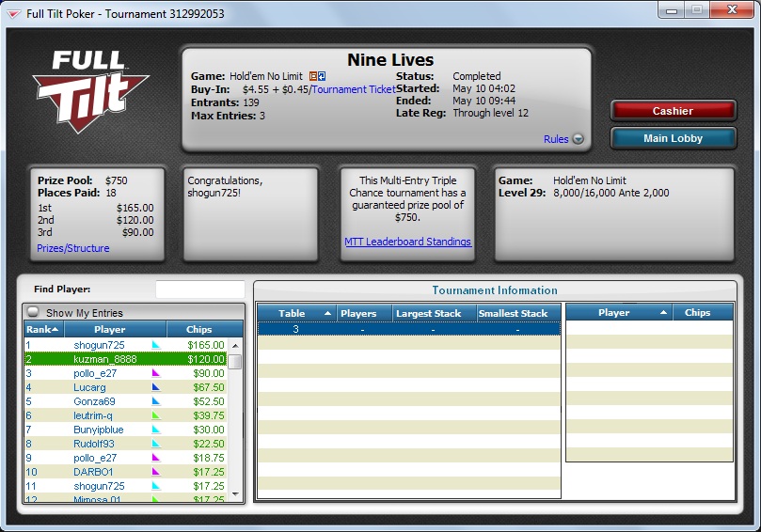Sort the table players by the Chips header on the right
The width and height of the screenshot is (761, 532).
(x=703, y=313)
